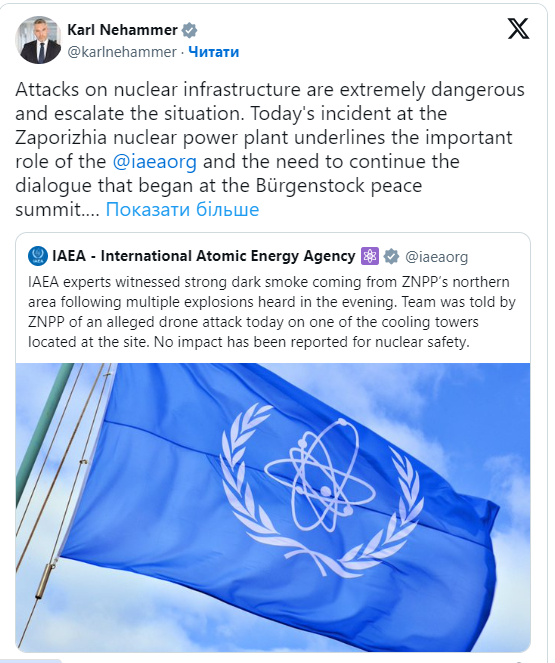Click the main tweet text about Zaporizhia
The height and width of the screenshot is (663, 555).
click(270, 149)
